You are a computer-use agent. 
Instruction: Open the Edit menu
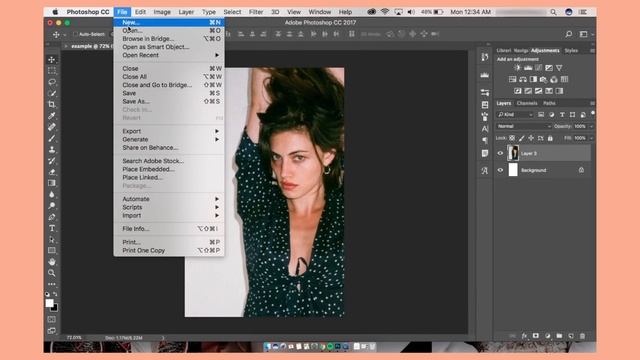click(140, 12)
